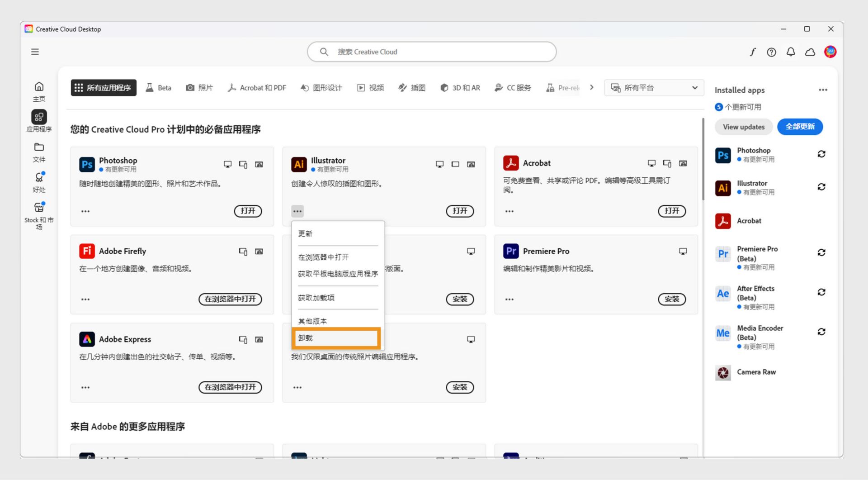Open Stock 和市场 in sidebar
The image size is (868, 480).
(39, 215)
